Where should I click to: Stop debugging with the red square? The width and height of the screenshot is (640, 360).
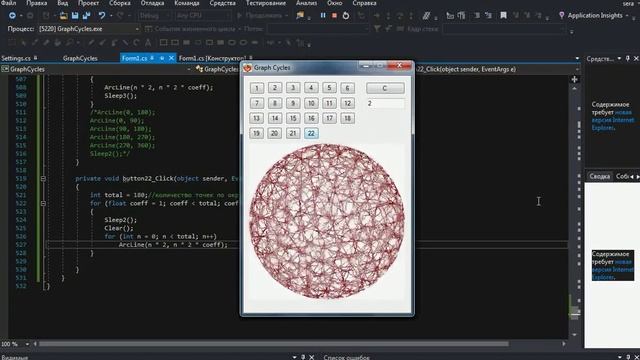(x=334, y=16)
